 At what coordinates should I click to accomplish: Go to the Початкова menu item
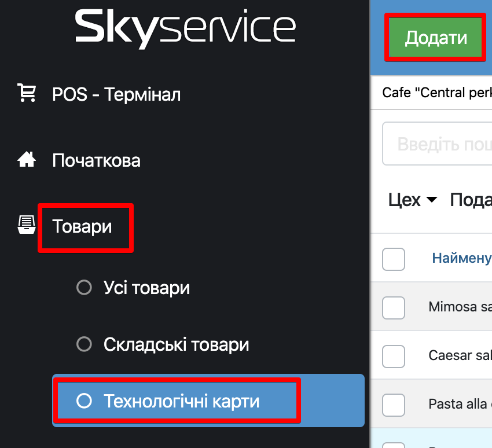96,160
